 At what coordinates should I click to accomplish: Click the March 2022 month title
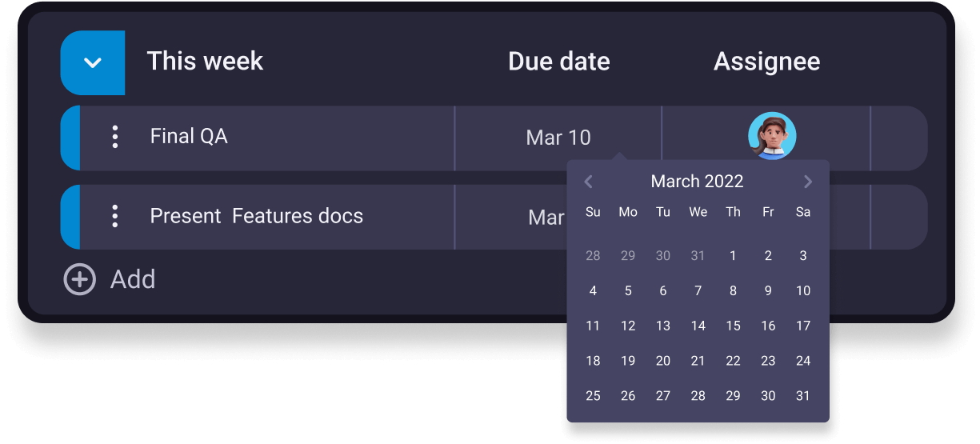[697, 182]
